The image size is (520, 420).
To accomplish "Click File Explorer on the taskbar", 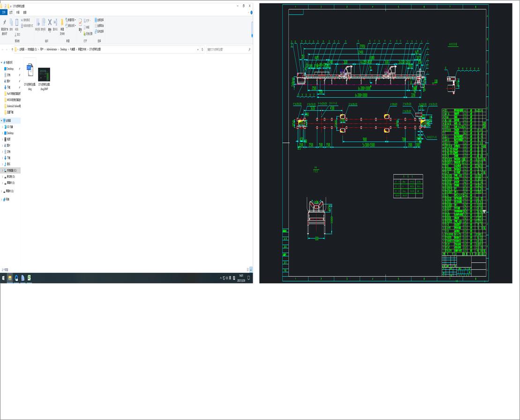I will [x=10, y=278].
